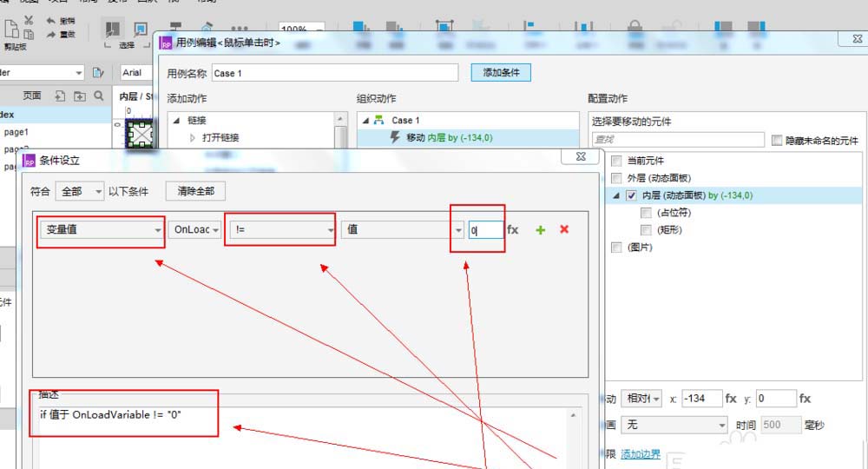Open the 无 animation dropdown
This screenshot has width=868, height=469.
[x=674, y=425]
